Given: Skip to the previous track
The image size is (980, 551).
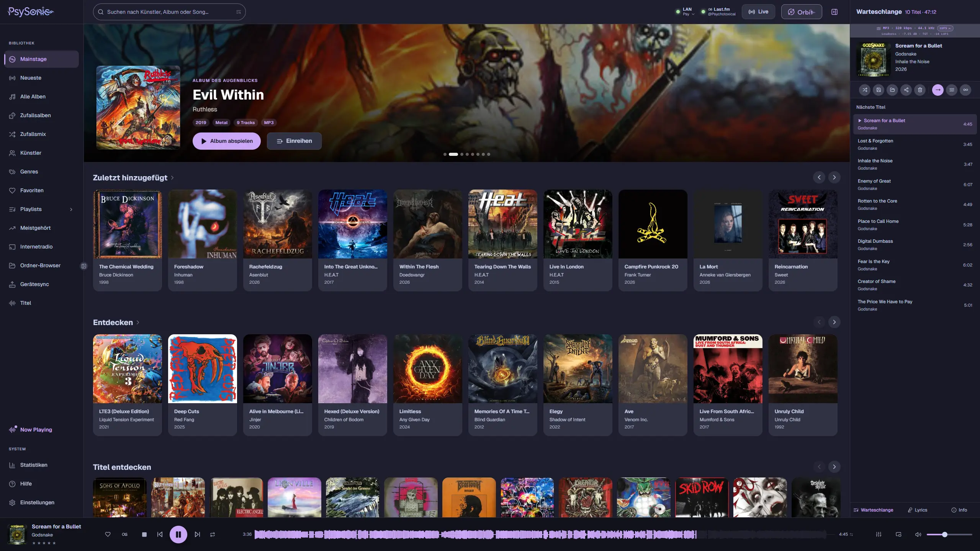Looking at the screenshot, I should pyautogui.click(x=160, y=535).
